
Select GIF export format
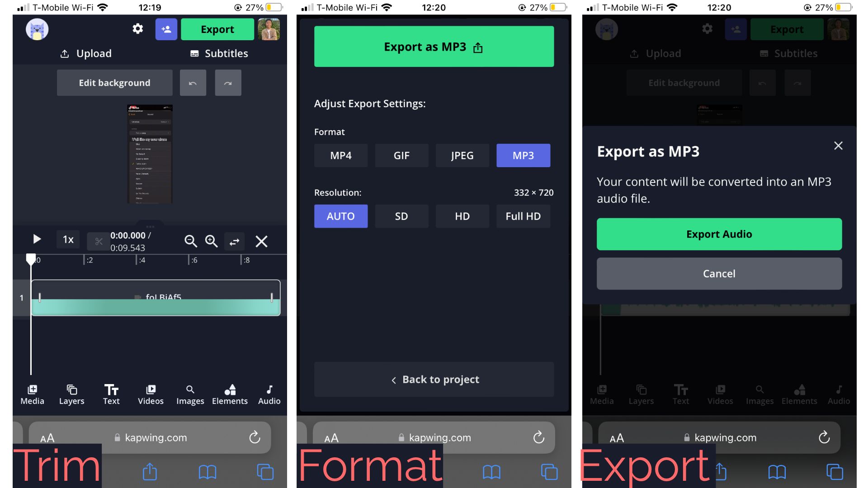click(x=401, y=155)
